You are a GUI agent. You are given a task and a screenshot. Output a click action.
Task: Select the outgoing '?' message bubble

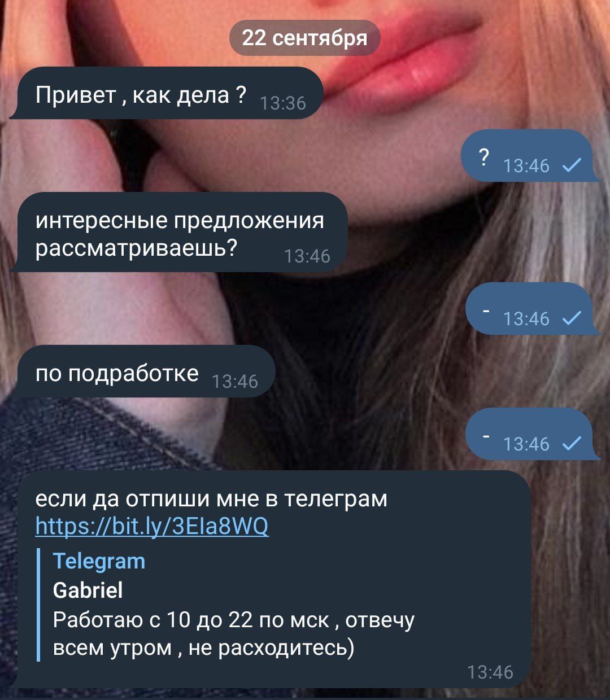[x=530, y=156]
